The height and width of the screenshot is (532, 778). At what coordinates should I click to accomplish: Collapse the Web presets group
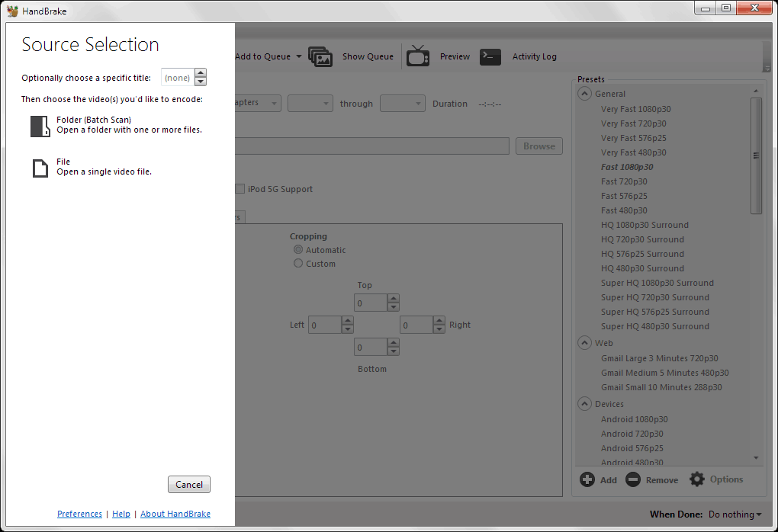585,343
